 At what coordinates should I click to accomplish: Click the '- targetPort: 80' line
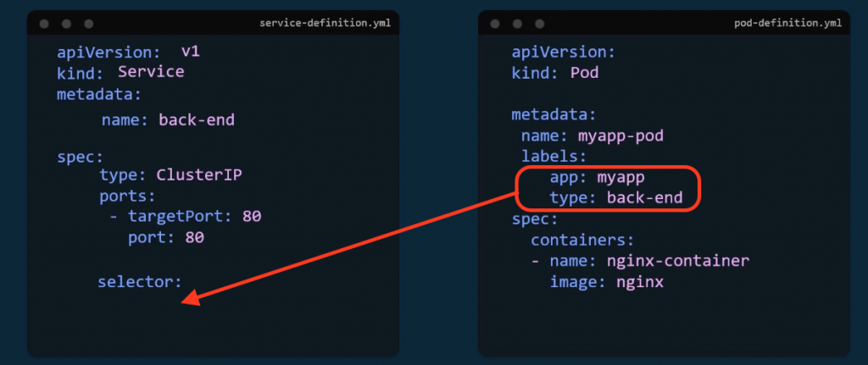click(x=185, y=217)
